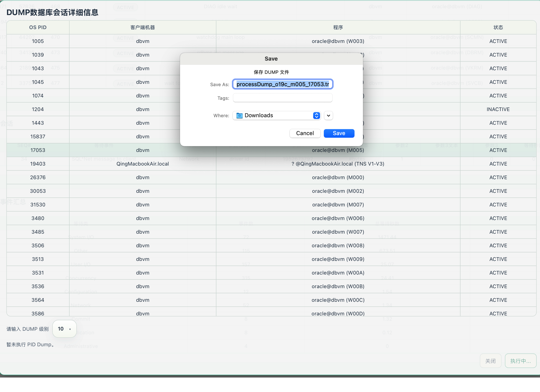Select the 状态 column header

click(498, 27)
